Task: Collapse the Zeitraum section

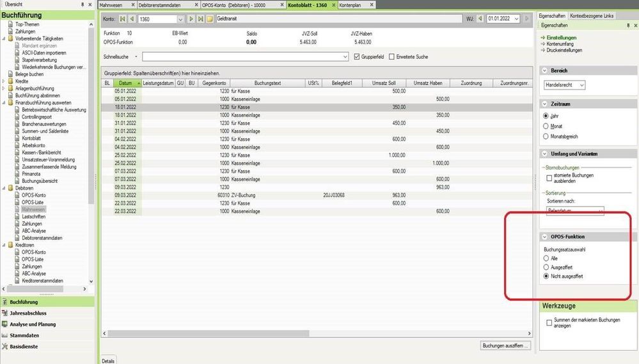Action: [x=543, y=103]
